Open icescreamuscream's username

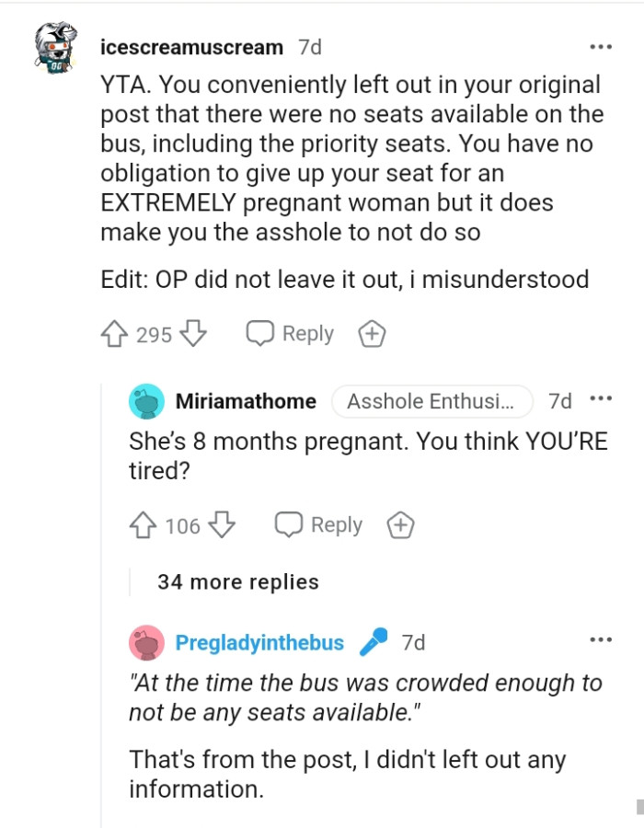(x=190, y=47)
